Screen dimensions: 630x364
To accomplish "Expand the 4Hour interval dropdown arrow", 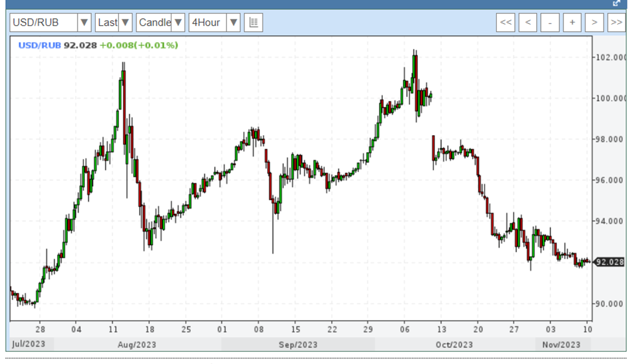I will tap(234, 23).
